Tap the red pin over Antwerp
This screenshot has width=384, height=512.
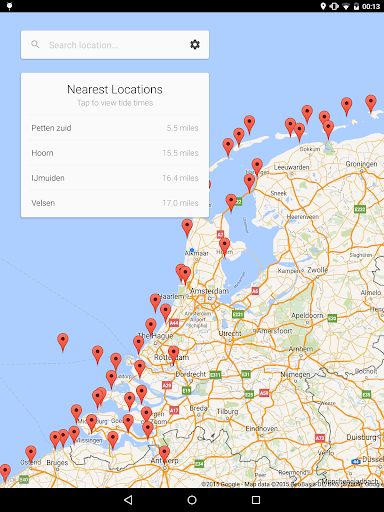click(164, 454)
